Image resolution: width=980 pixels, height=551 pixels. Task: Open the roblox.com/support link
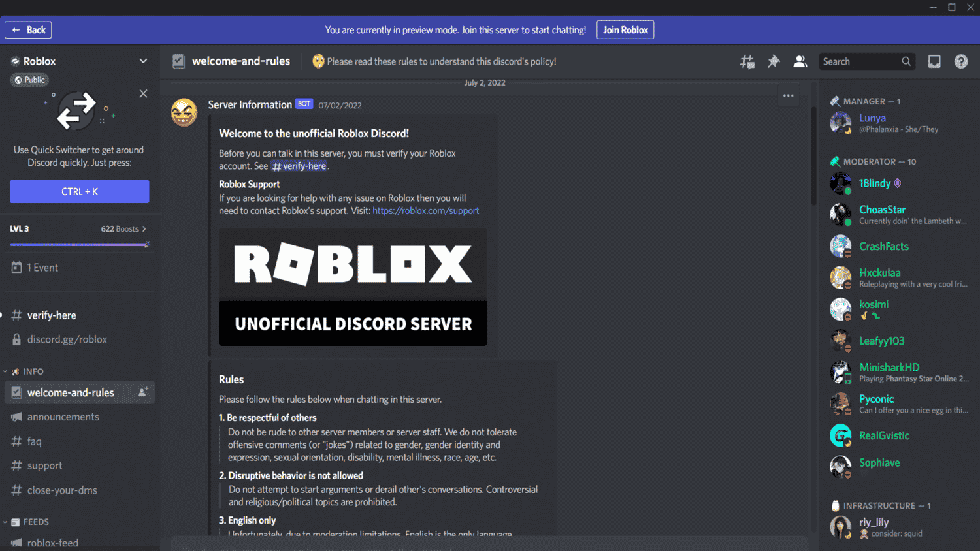coord(425,211)
